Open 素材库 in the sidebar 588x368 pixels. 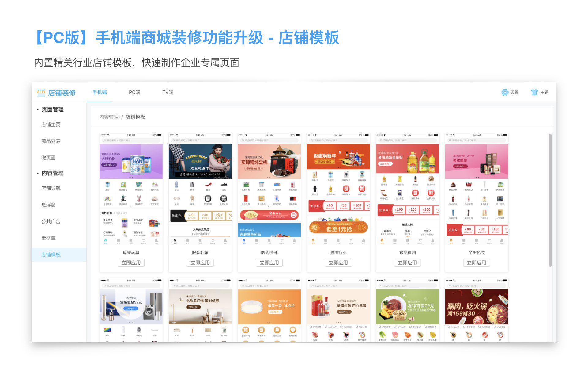tap(48, 238)
